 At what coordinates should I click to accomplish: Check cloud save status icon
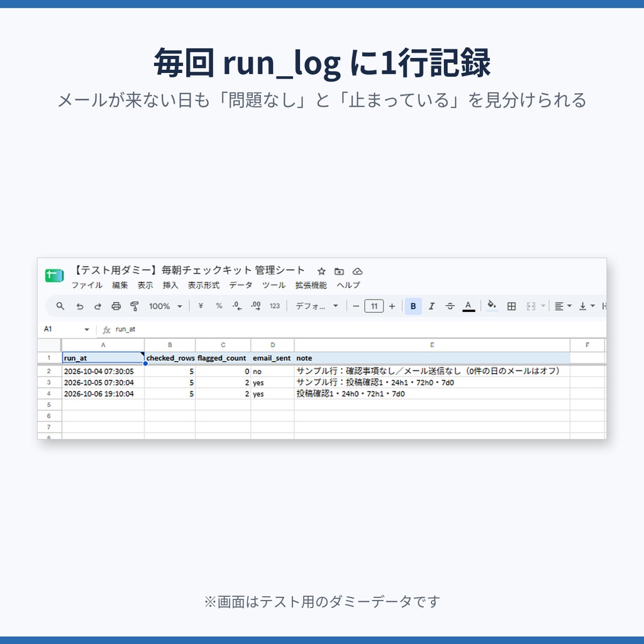[x=358, y=272]
